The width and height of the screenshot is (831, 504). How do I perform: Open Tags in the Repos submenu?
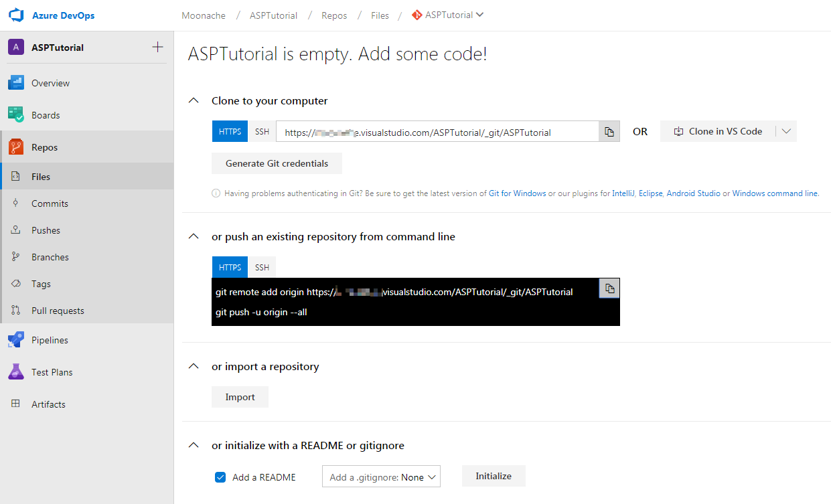pos(86,284)
